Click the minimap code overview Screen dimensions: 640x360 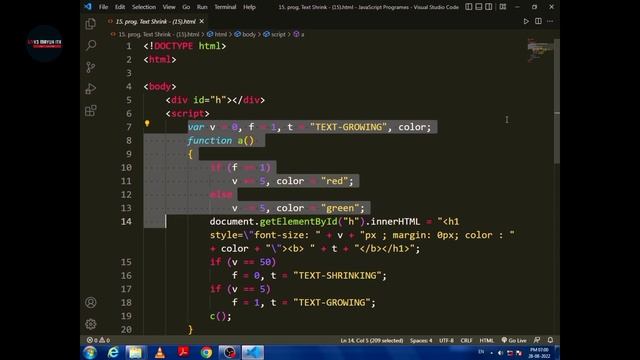540,50
